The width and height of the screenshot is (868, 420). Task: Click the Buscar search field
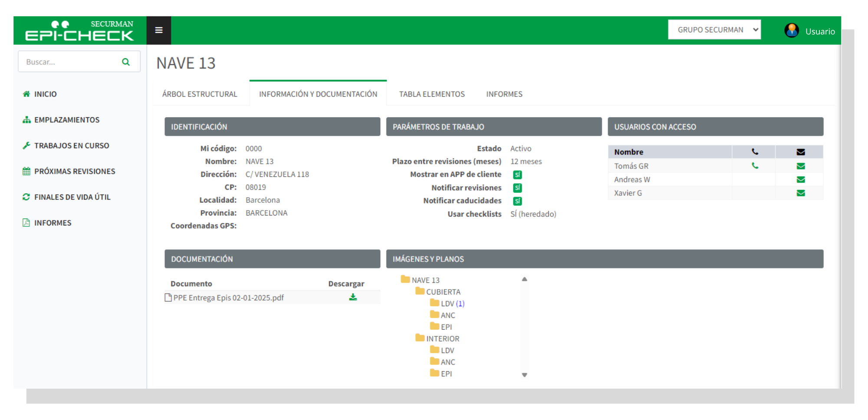pyautogui.click(x=69, y=62)
